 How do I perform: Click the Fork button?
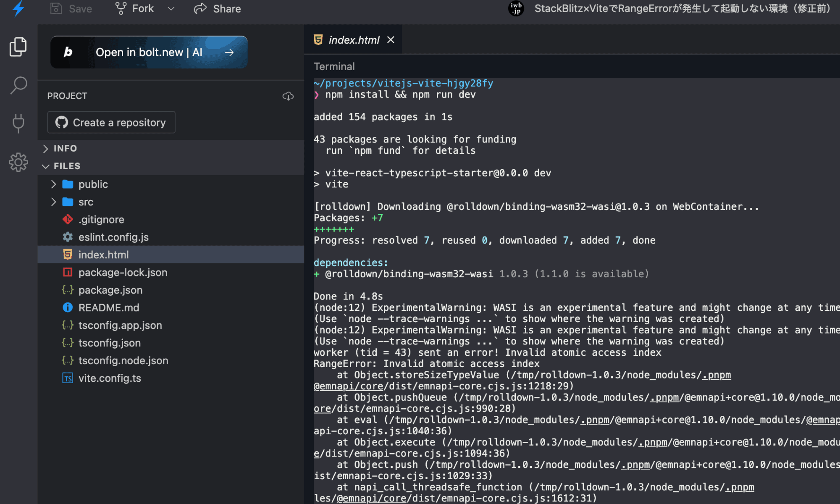(x=134, y=9)
